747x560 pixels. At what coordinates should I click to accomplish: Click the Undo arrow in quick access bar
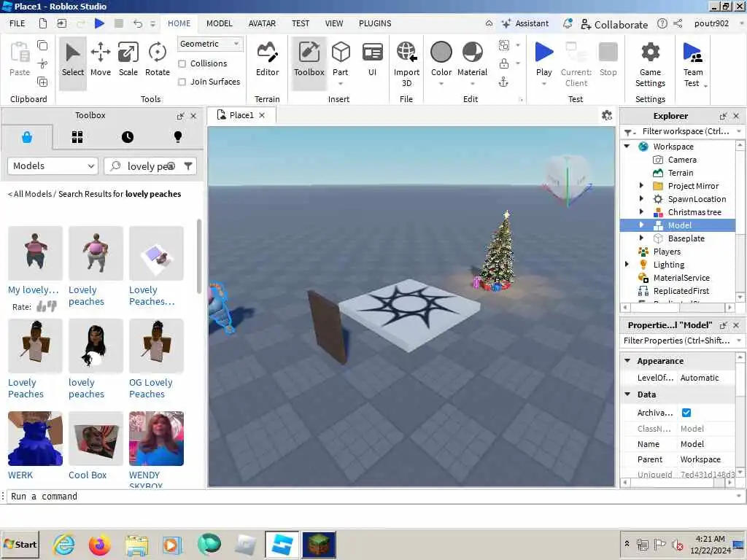click(x=138, y=23)
